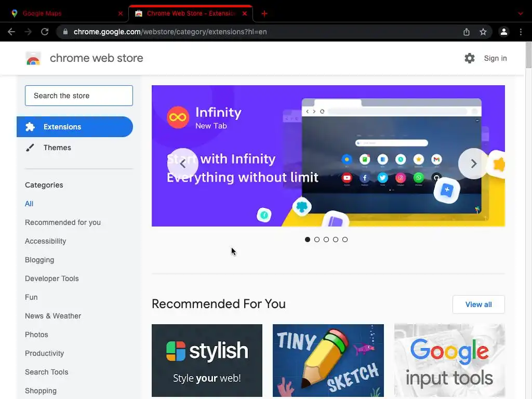
Task: Select the Chrome Web Store tab
Action: 191,14
